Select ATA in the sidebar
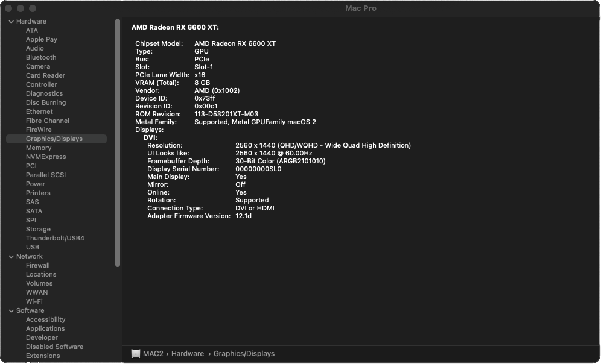Image resolution: width=601 pixels, height=364 pixels. click(32, 30)
